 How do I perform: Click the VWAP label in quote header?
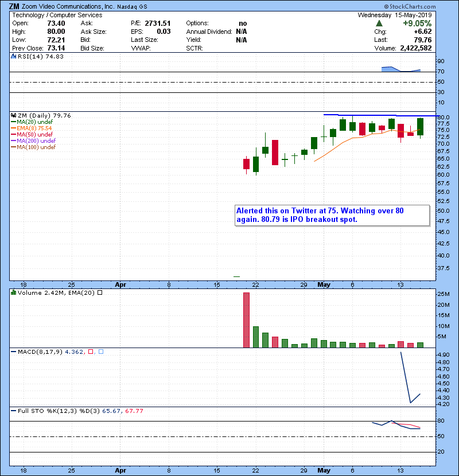point(141,48)
